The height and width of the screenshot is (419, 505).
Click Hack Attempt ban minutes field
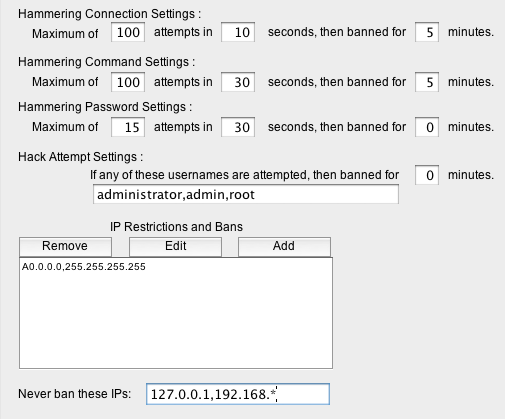click(427, 175)
